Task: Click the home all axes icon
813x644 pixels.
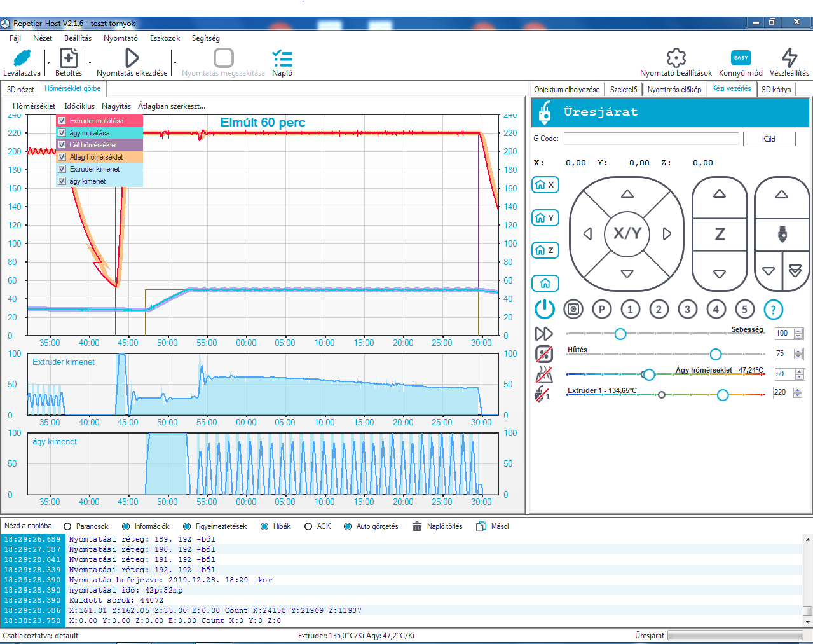Action: coord(545,283)
